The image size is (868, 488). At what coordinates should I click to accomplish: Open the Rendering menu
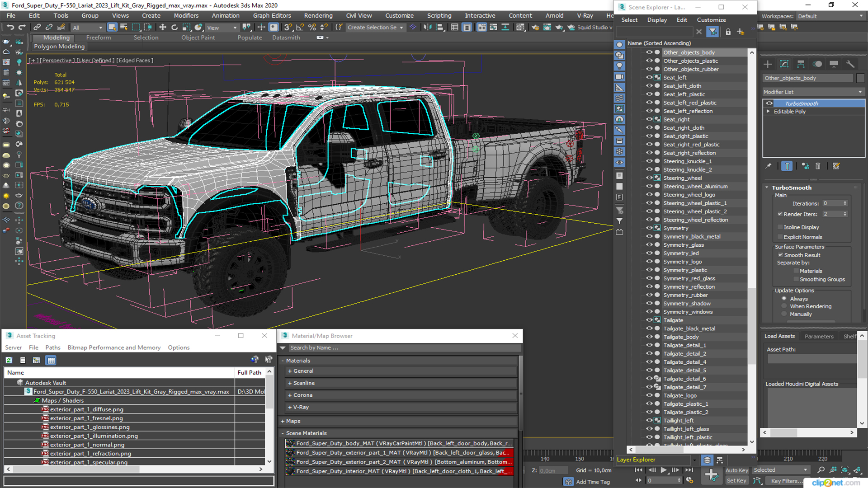pyautogui.click(x=318, y=15)
